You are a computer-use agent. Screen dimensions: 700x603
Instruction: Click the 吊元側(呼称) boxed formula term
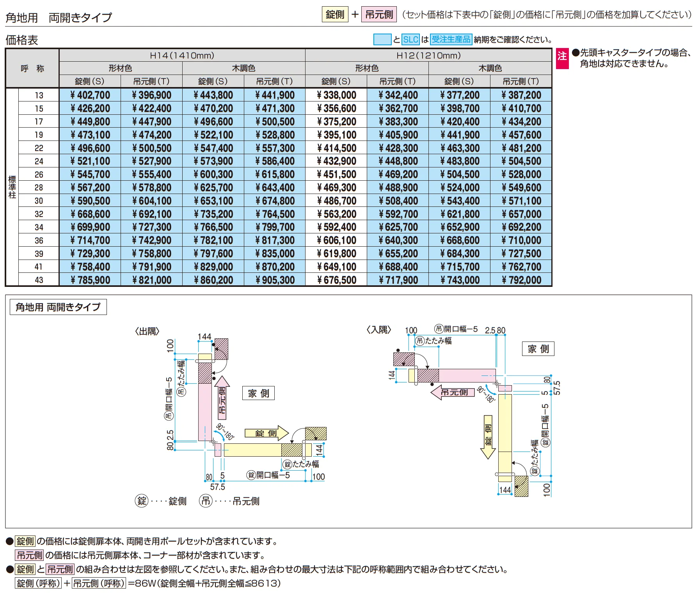(99, 583)
